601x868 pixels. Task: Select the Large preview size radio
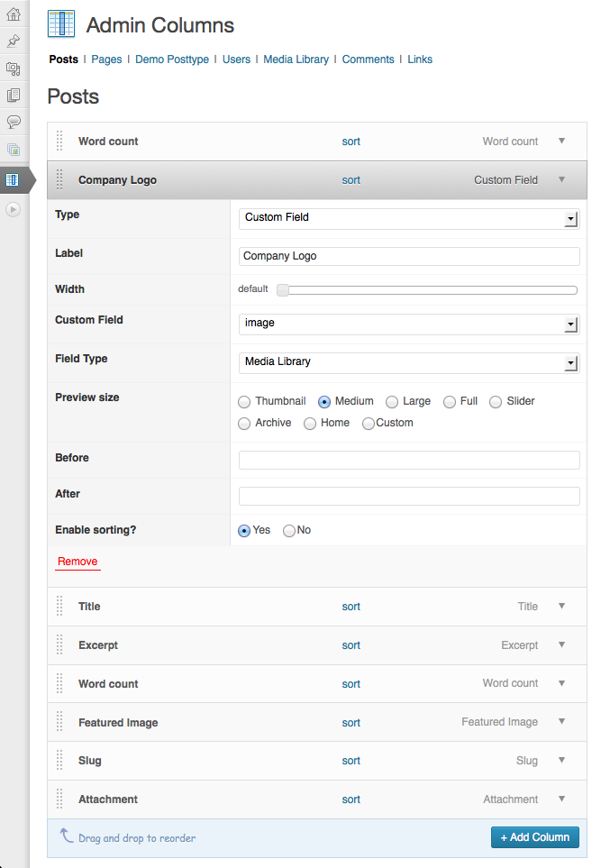tap(392, 401)
